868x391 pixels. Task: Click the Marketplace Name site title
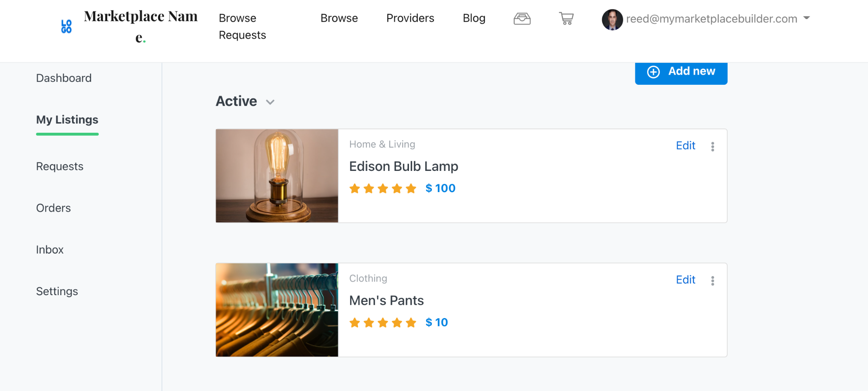pyautogui.click(x=141, y=26)
